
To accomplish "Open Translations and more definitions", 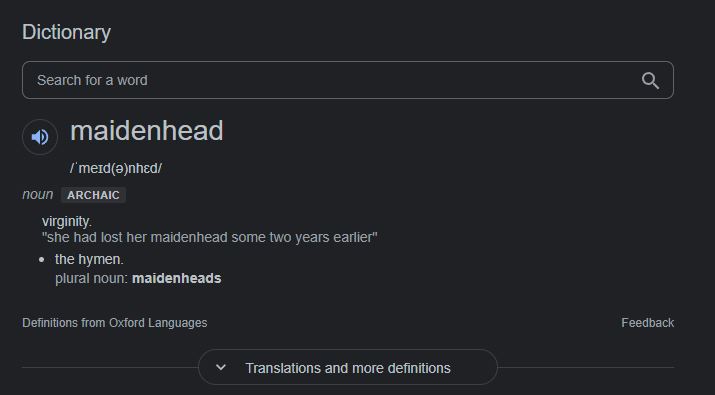I will (x=348, y=367).
